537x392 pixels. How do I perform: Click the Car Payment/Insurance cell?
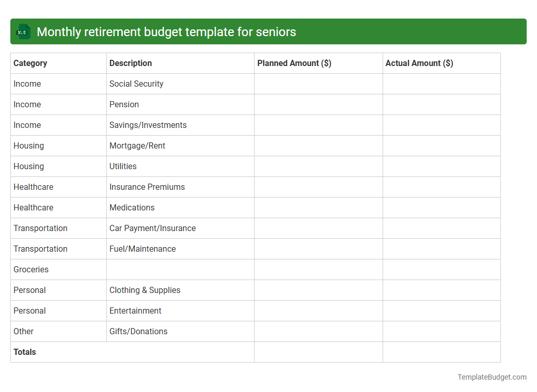(152, 228)
